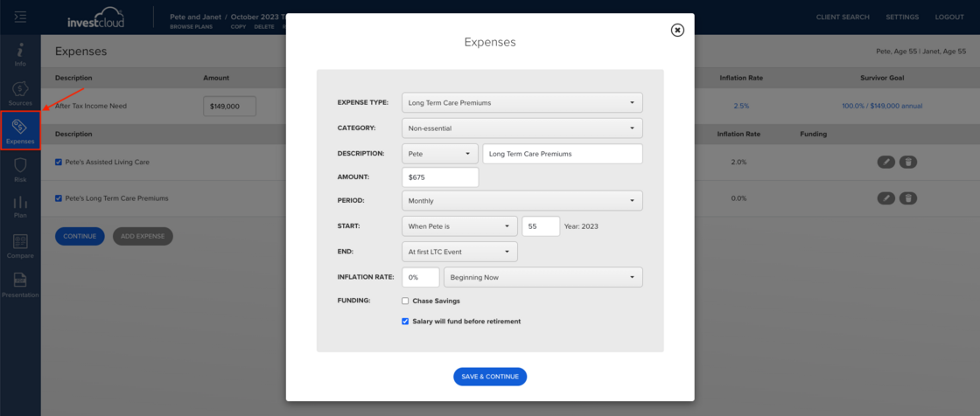Click the Save & Continue button
This screenshot has width=980, height=416.
coord(490,377)
